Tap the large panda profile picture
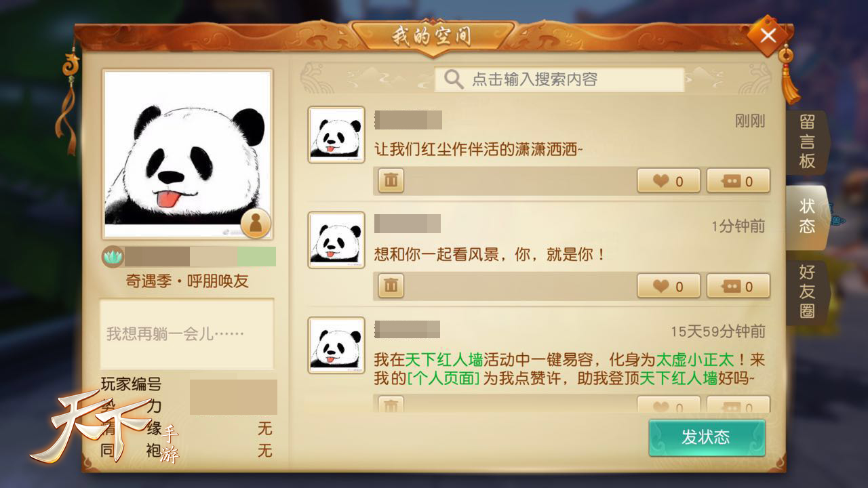 (x=188, y=155)
